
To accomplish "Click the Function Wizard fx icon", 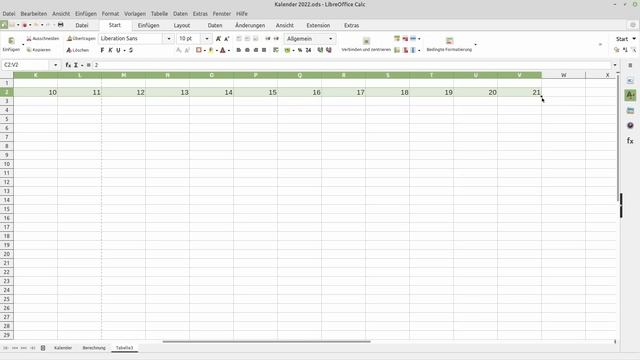I will [x=68, y=65].
